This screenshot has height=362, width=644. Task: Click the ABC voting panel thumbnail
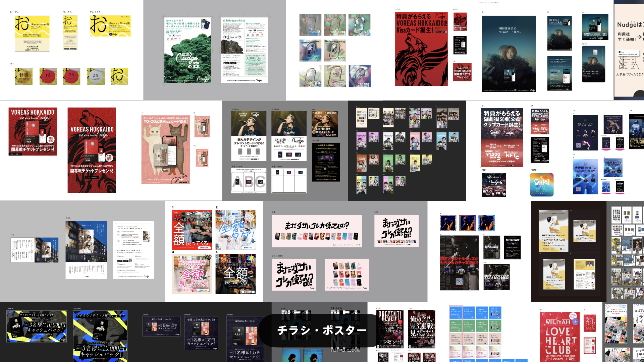click(249, 181)
